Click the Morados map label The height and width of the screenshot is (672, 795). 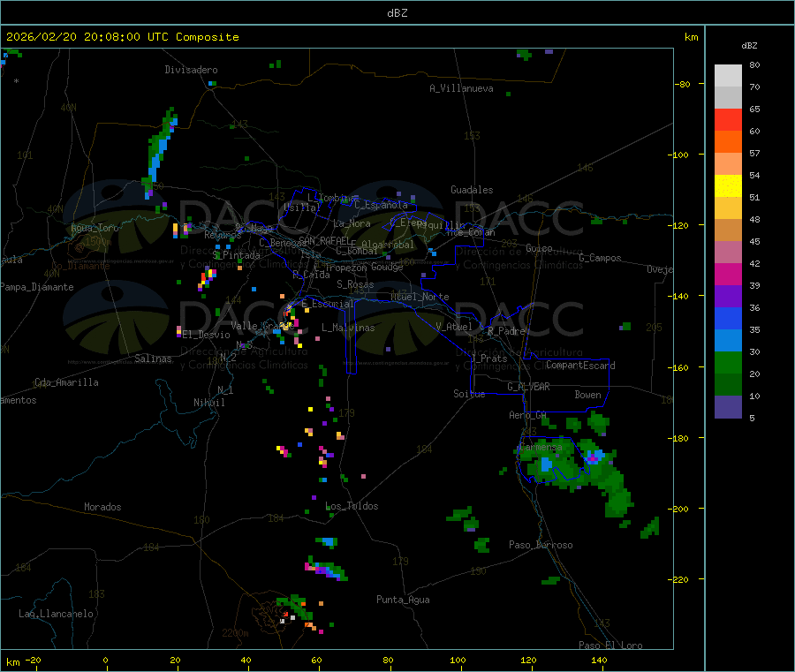pyautogui.click(x=103, y=507)
